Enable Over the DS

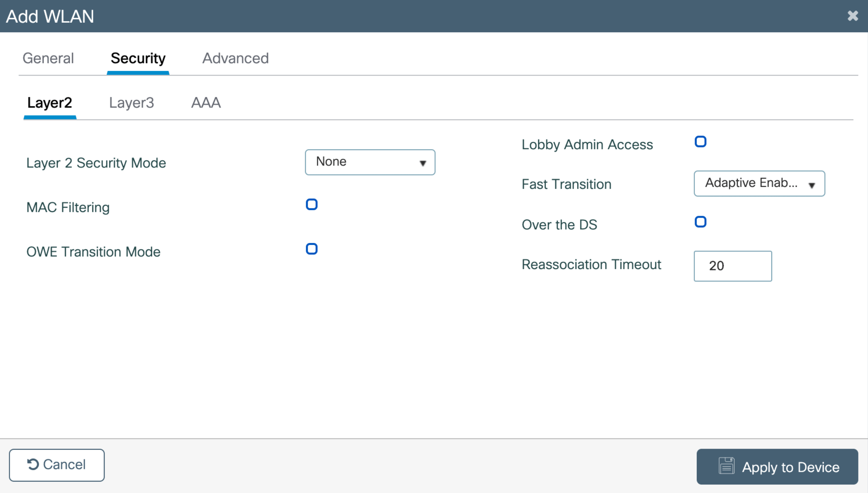(x=700, y=222)
